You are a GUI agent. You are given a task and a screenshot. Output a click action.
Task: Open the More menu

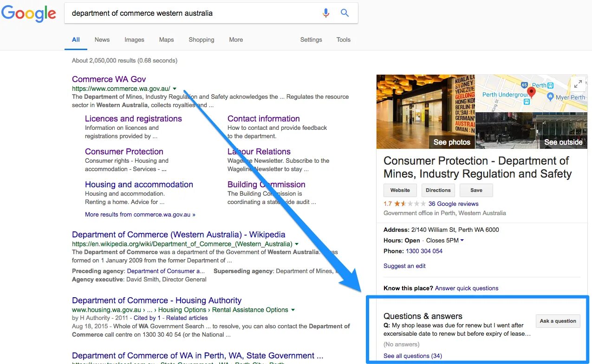pos(236,40)
